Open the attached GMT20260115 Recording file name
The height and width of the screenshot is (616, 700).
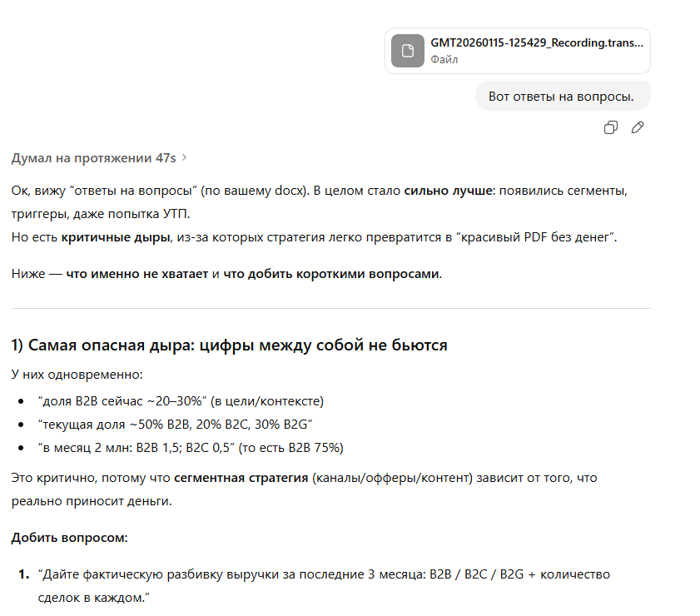pyautogui.click(x=536, y=42)
